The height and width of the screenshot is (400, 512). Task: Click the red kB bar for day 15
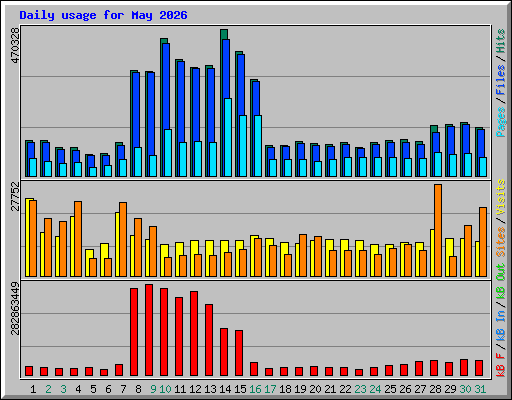coord(239,353)
